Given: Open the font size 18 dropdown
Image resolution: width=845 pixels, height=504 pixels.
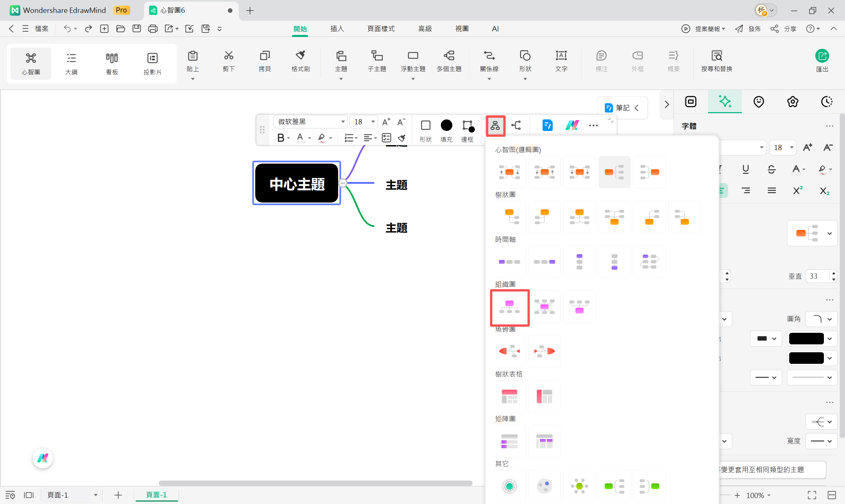Looking at the screenshot, I should click(363, 122).
